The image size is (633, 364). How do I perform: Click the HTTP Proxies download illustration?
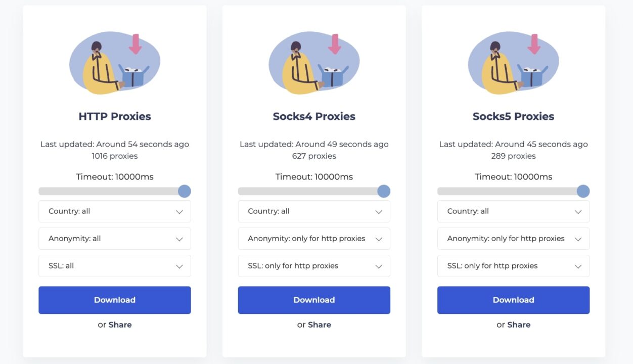coord(114,61)
